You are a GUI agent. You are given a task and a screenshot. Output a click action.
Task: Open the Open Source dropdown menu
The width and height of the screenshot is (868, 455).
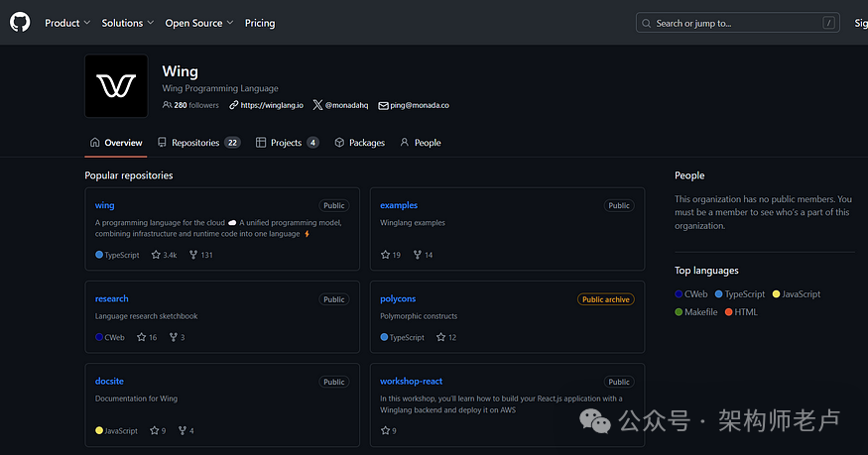[x=198, y=23]
